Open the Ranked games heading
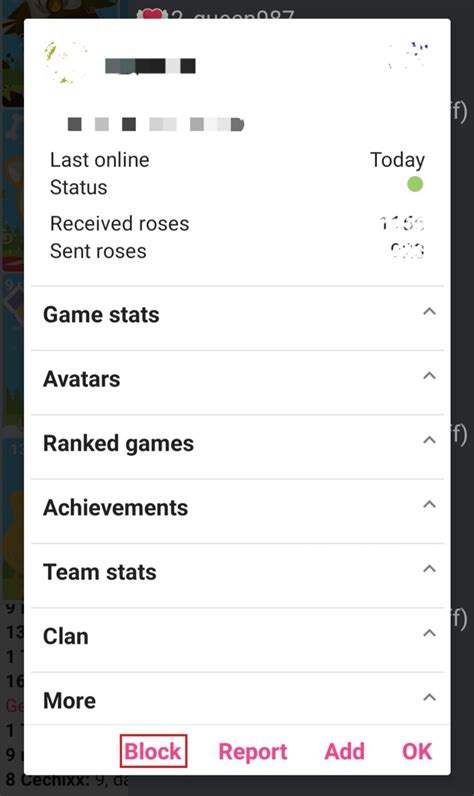 [x=118, y=444]
